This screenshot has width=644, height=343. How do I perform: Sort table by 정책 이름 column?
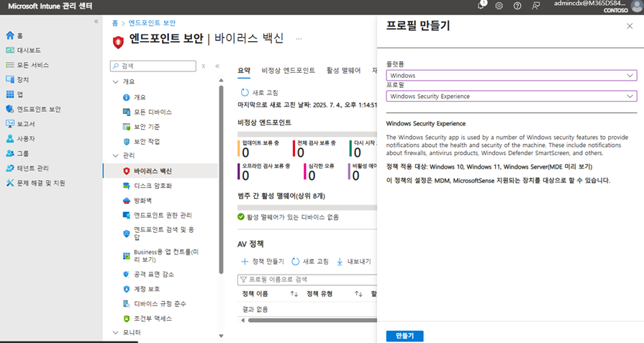coord(270,294)
